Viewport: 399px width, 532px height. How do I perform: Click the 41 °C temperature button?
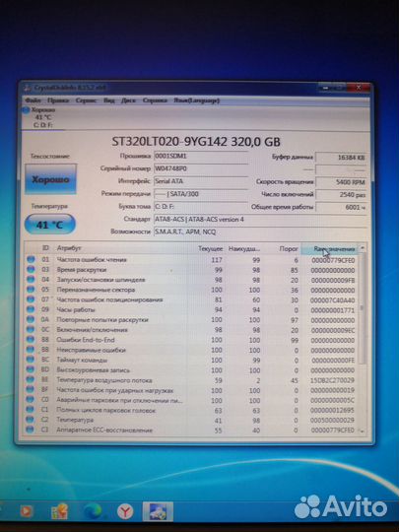50,225
